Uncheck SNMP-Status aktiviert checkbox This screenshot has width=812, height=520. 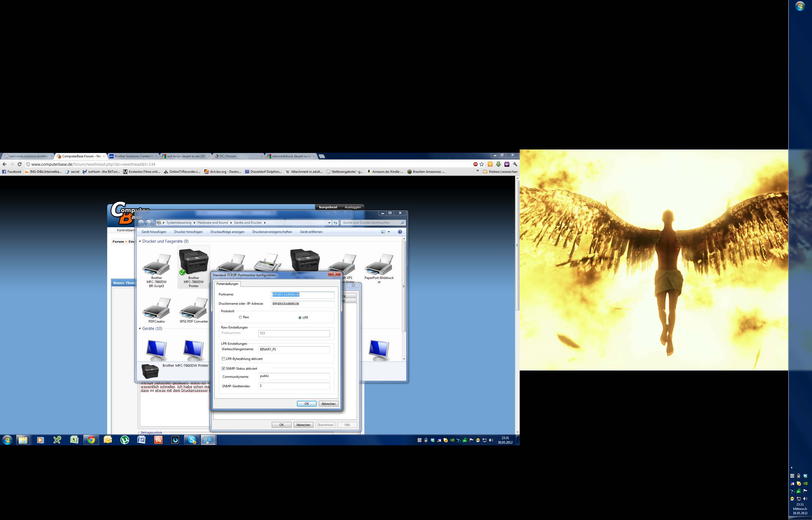(x=223, y=369)
